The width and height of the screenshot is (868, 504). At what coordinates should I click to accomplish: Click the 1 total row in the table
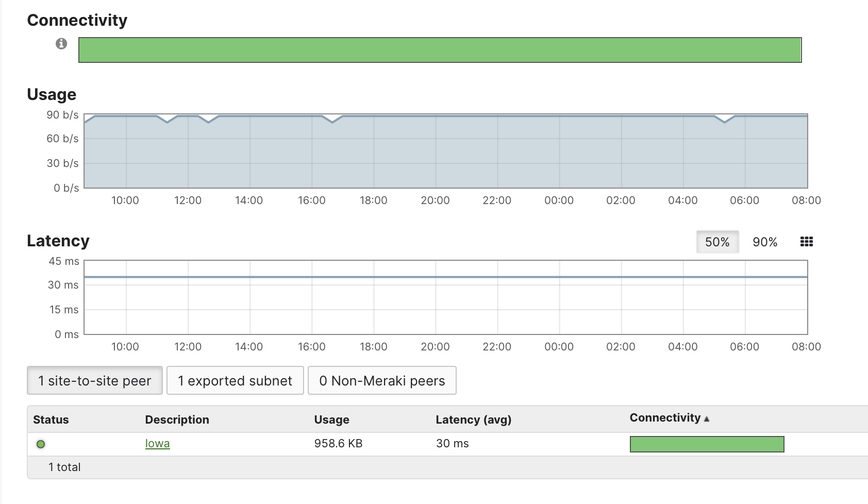pyautogui.click(x=64, y=467)
